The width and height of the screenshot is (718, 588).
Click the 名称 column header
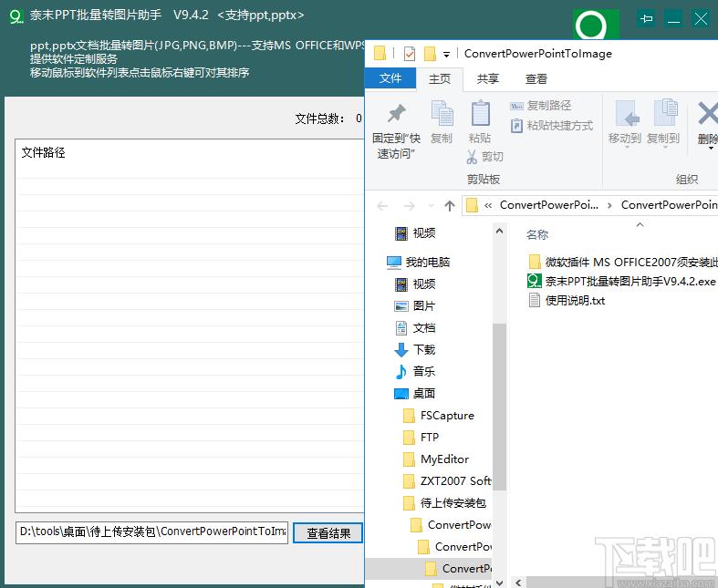[537, 234]
